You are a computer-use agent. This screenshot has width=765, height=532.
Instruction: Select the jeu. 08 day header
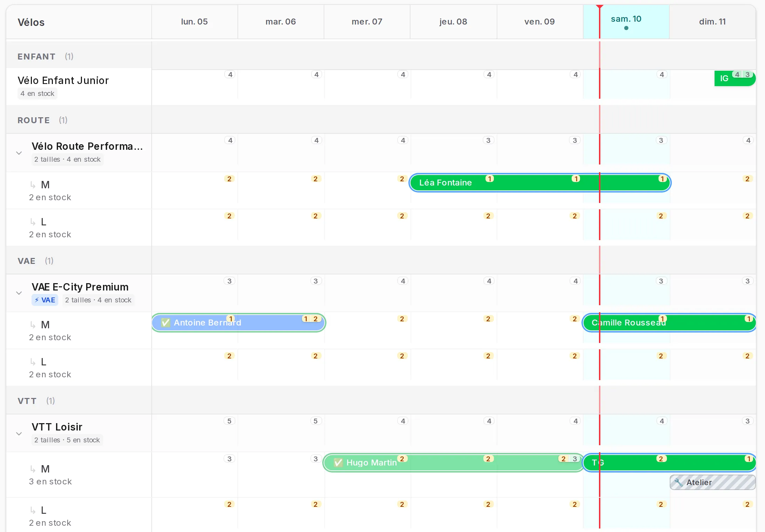[453, 22]
